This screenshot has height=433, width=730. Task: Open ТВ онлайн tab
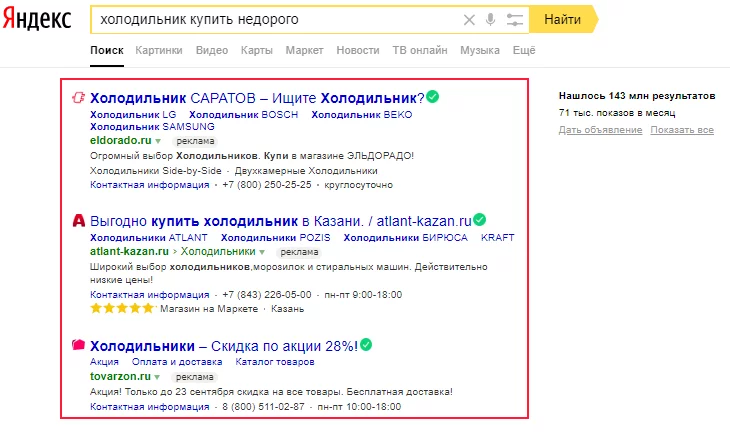click(x=420, y=50)
